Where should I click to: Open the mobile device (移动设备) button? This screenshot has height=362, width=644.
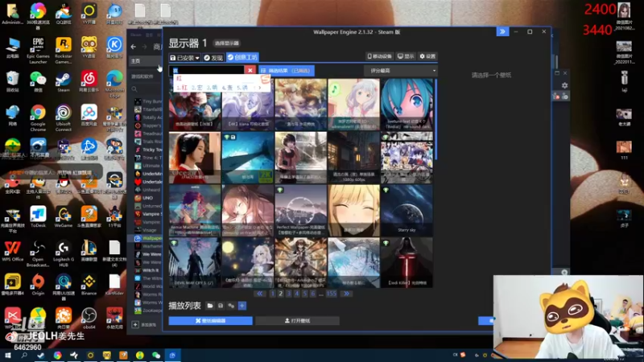tap(379, 56)
